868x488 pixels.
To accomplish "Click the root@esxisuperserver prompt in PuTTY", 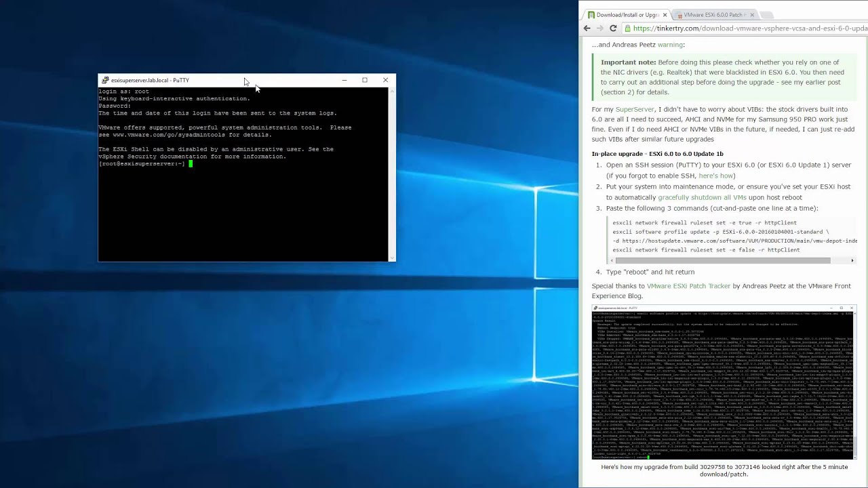I will (142, 163).
